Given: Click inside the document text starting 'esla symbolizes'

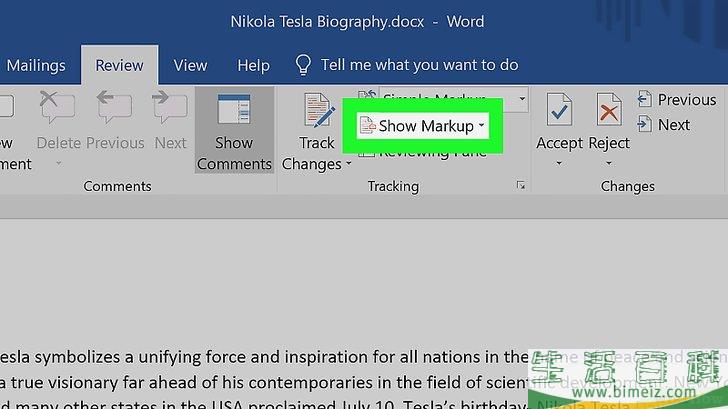Looking at the screenshot, I should point(264,357).
